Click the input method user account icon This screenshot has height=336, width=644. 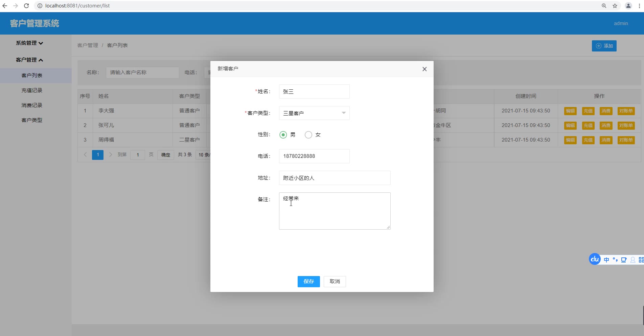632,260
